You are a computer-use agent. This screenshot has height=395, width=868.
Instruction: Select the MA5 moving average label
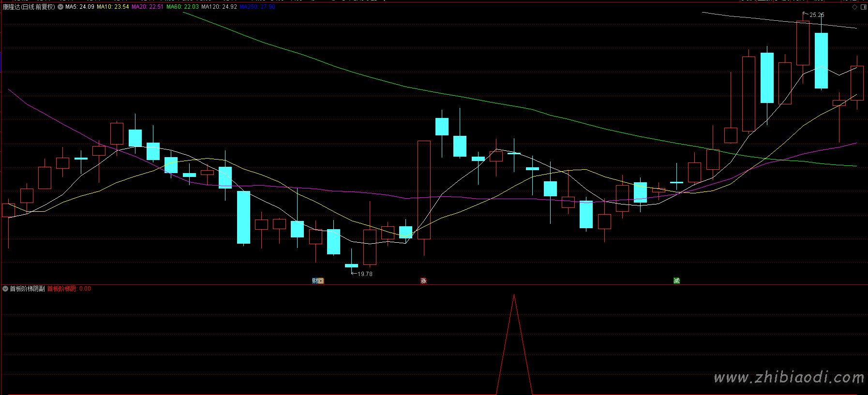pyautogui.click(x=80, y=7)
